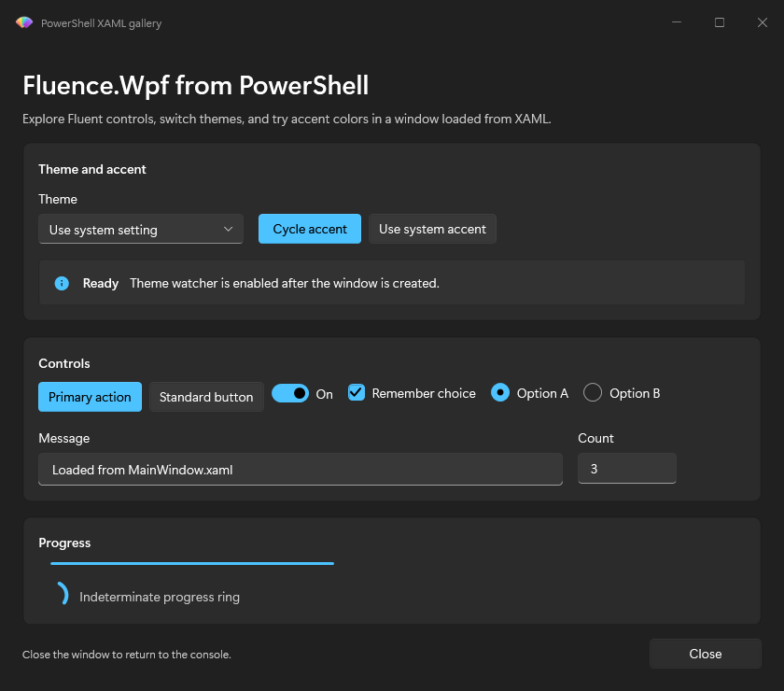Close window with title bar X
This screenshot has width=784, height=691.
[762, 22]
